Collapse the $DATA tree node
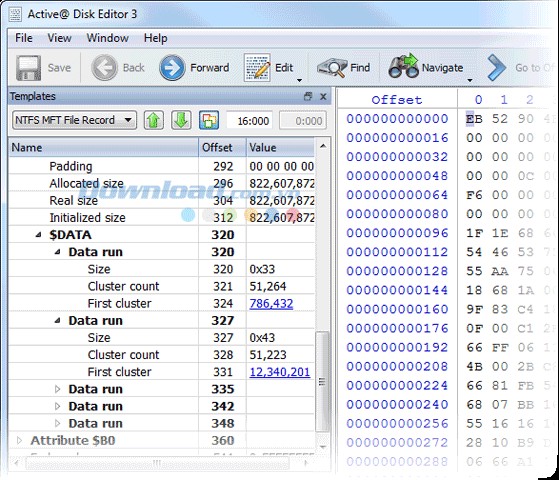 tap(39, 235)
